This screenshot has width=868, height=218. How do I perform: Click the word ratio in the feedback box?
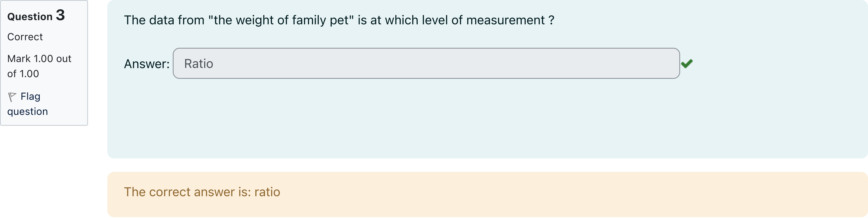click(267, 192)
